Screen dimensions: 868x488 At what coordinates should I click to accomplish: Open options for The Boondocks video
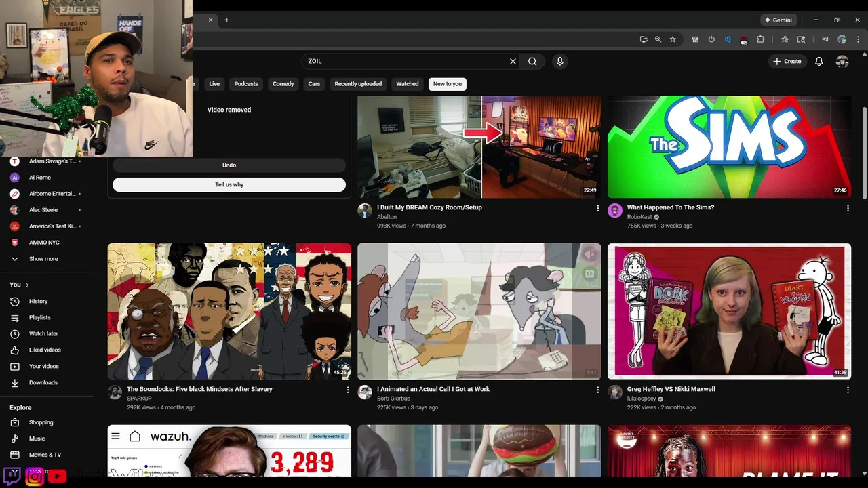(348, 390)
